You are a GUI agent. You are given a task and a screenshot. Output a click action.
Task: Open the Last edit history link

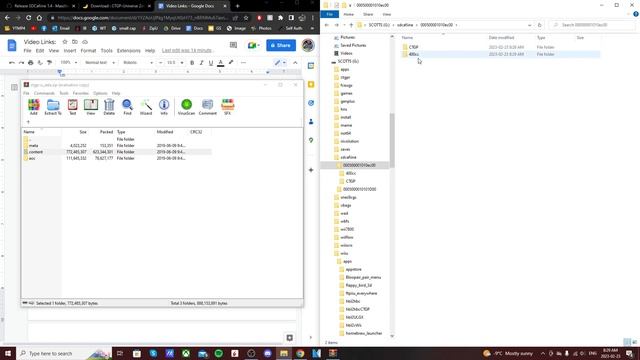coord(187,51)
